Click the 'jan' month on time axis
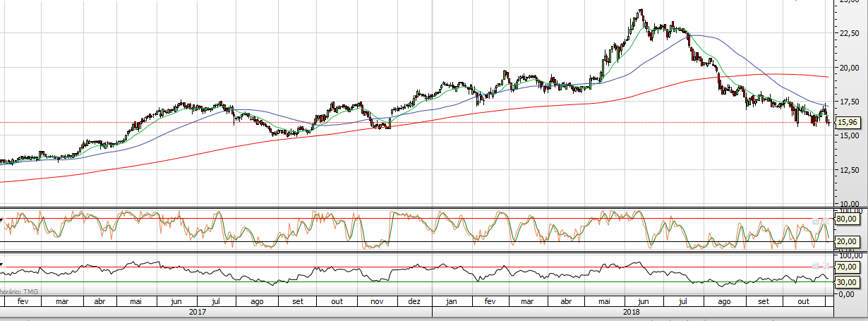The image size is (868, 321). [451, 301]
